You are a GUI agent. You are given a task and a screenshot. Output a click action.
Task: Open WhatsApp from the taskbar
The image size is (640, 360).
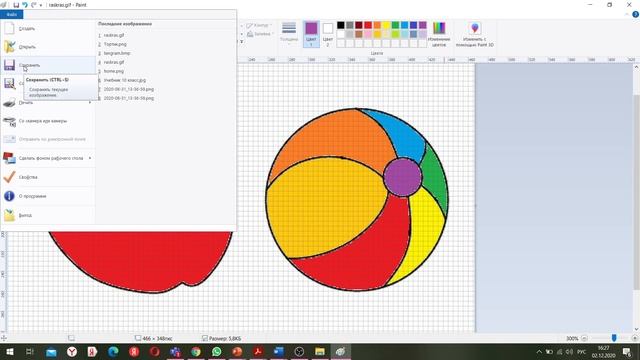217,351
